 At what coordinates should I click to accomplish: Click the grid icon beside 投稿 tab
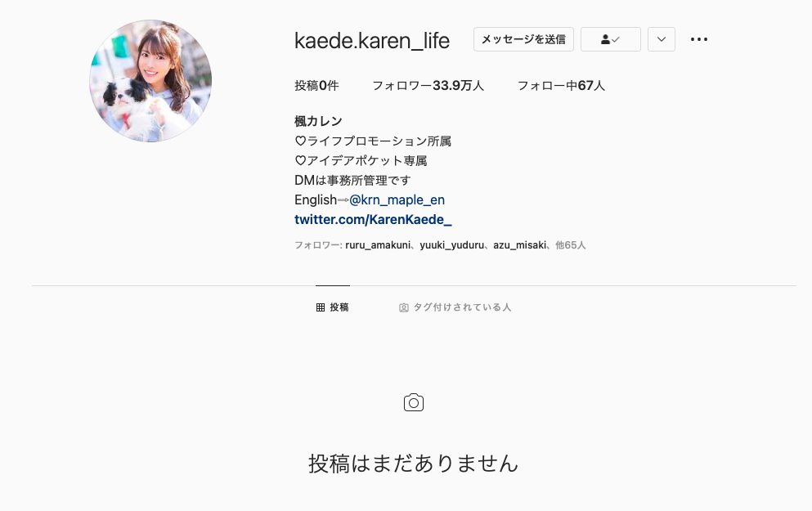[321, 307]
